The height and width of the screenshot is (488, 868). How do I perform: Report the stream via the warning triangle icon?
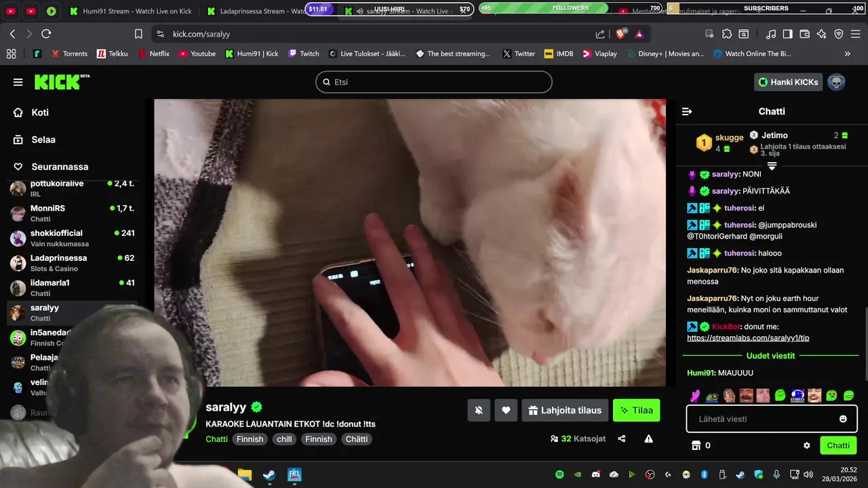tap(648, 439)
